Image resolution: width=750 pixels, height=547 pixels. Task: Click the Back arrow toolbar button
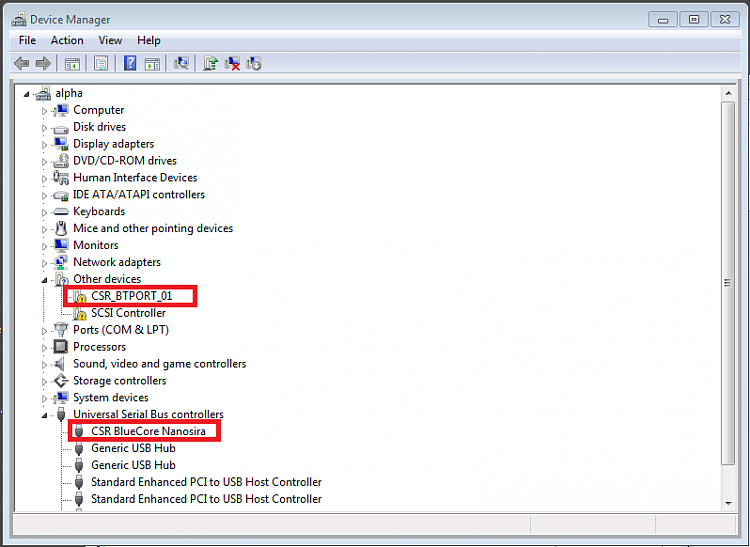[22, 63]
